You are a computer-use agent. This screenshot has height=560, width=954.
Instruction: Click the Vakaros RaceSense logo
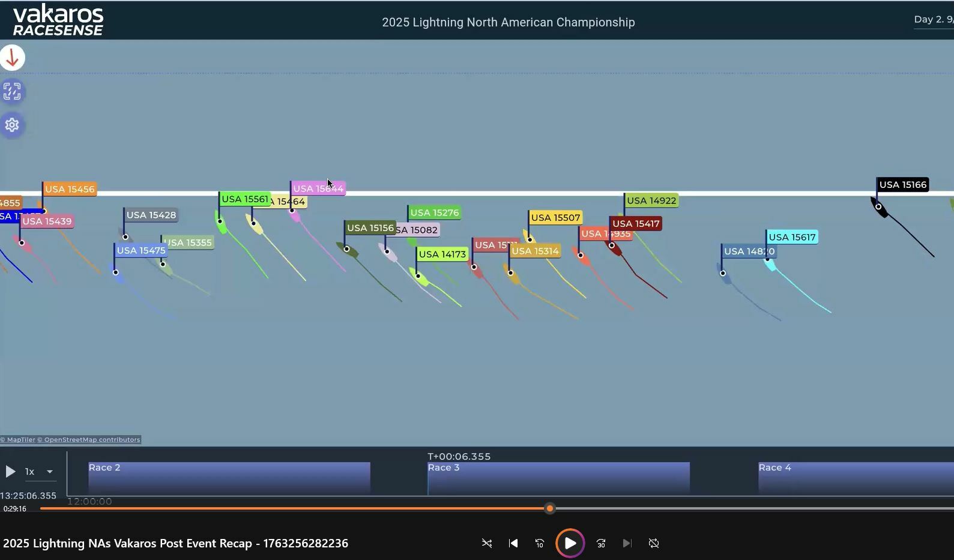point(58,20)
